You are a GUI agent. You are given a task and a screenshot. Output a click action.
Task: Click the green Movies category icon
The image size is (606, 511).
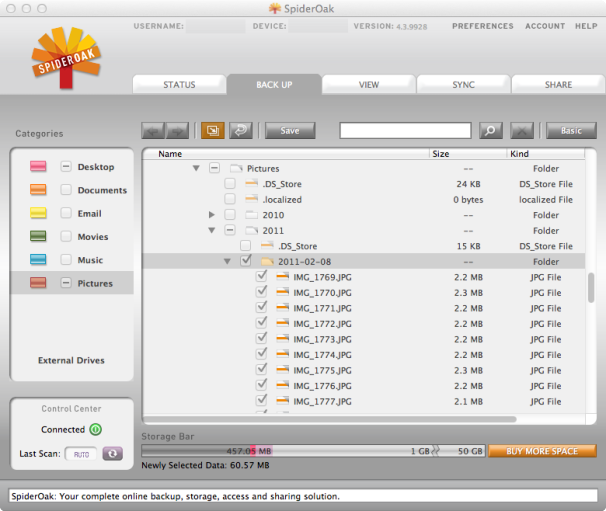[38, 236]
